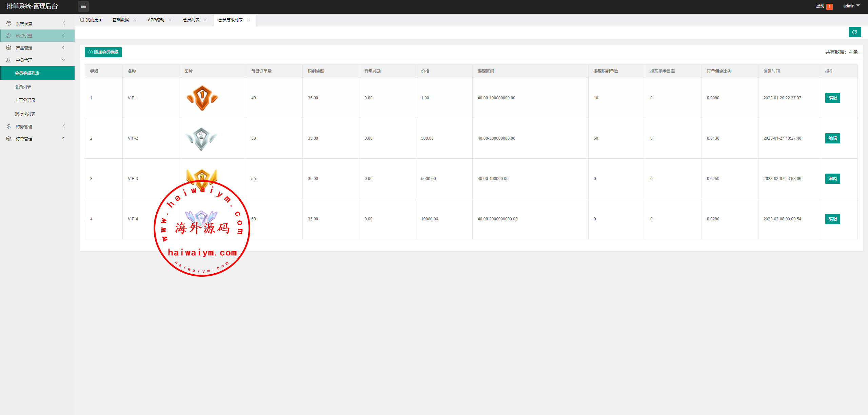Click the 产品管理 cube icon
Viewport: 868px width, 415px height.
click(9, 48)
